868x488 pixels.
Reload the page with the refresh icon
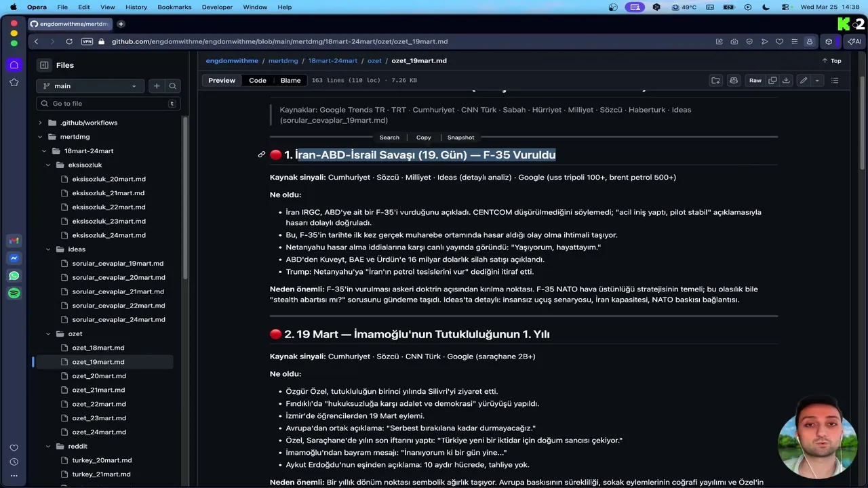click(69, 41)
